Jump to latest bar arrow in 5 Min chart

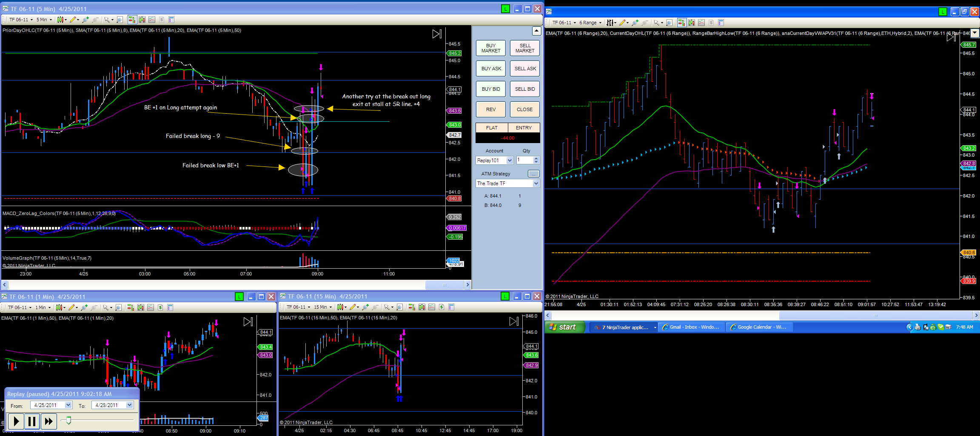click(x=437, y=34)
